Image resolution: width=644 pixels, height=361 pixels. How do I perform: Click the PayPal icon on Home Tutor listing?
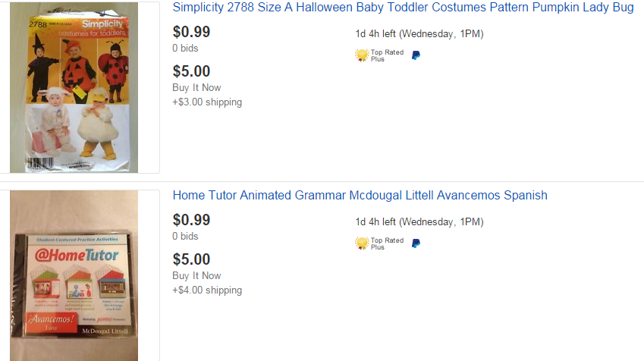click(x=416, y=243)
